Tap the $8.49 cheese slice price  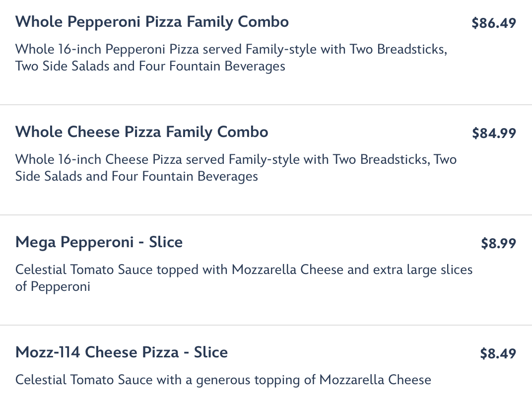pos(498,354)
